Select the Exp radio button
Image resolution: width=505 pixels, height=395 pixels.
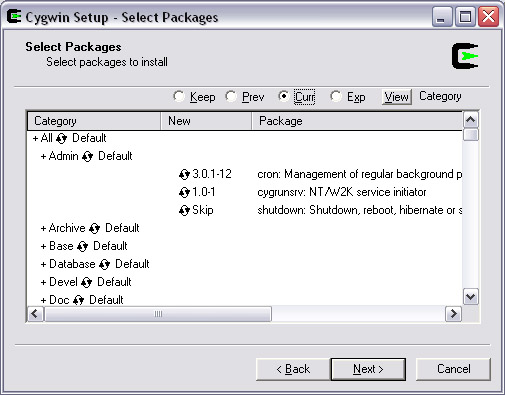(x=336, y=96)
